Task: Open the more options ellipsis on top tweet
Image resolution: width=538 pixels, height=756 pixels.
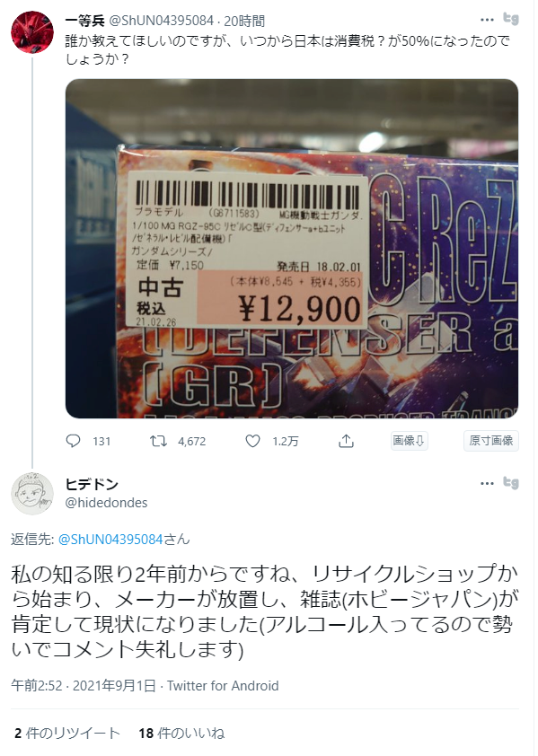Action: [488, 20]
